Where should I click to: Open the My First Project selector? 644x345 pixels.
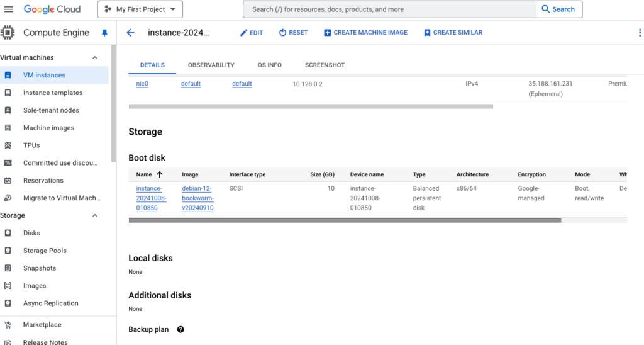click(x=140, y=9)
